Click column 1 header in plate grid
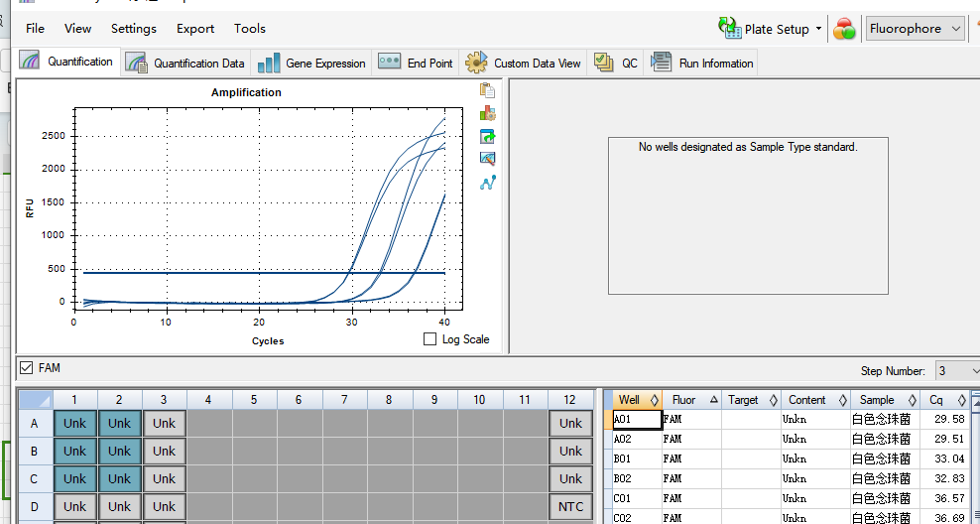Viewport: 980px width, 524px height. tap(75, 400)
